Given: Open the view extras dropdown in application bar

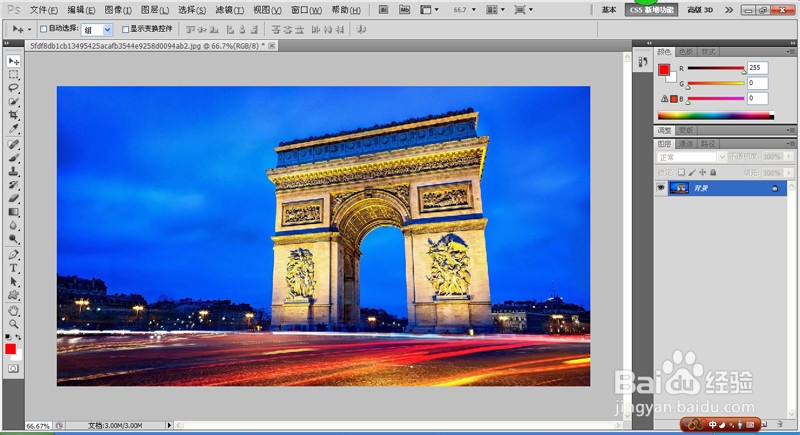Looking at the screenshot, I should [x=429, y=10].
